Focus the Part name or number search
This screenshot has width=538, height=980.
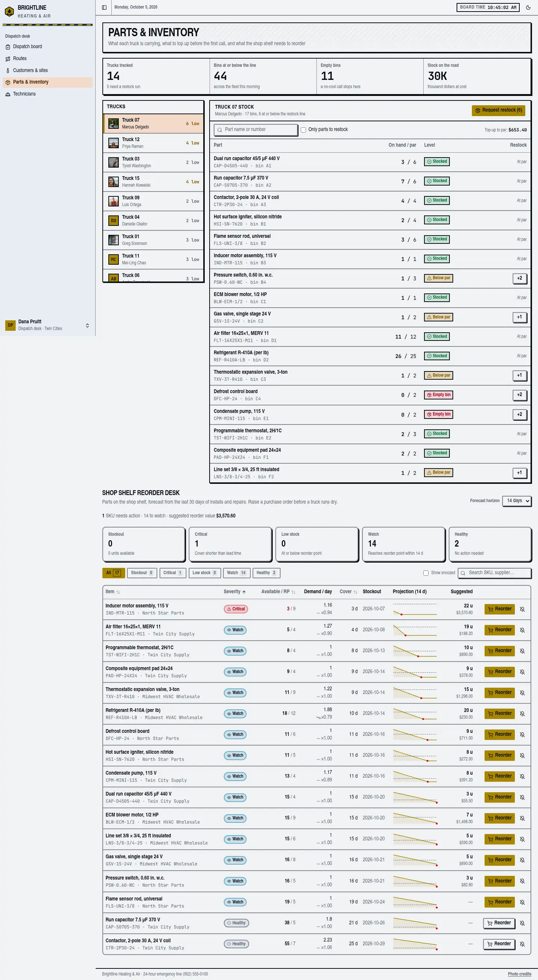click(x=256, y=130)
